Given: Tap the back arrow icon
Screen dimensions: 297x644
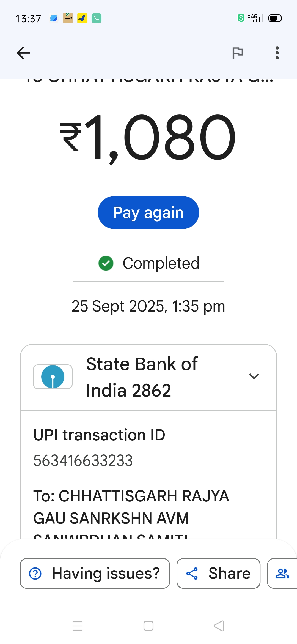Looking at the screenshot, I should (x=23, y=53).
